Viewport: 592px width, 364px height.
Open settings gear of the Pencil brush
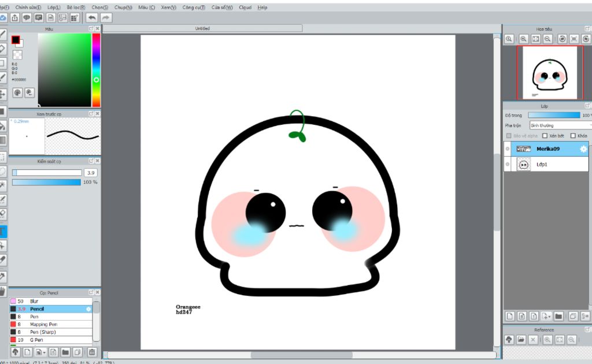(88, 309)
